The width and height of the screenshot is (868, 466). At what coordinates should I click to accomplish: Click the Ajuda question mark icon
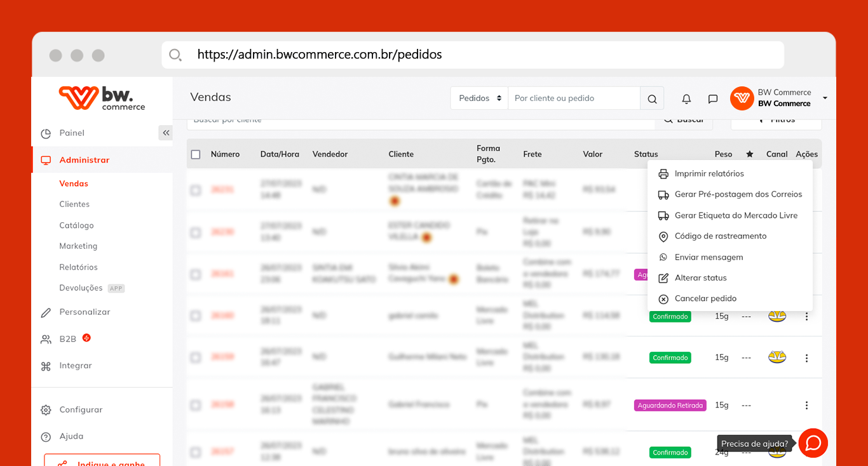tap(46, 437)
